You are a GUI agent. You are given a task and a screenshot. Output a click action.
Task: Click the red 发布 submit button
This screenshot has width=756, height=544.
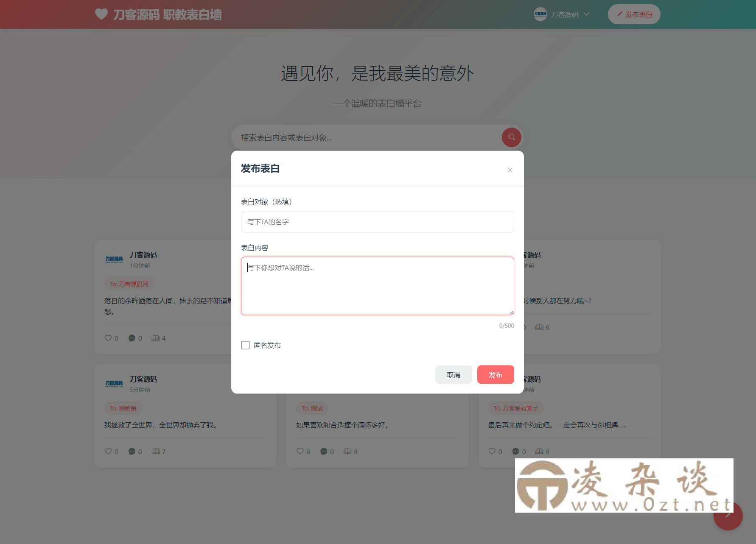click(496, 374)
